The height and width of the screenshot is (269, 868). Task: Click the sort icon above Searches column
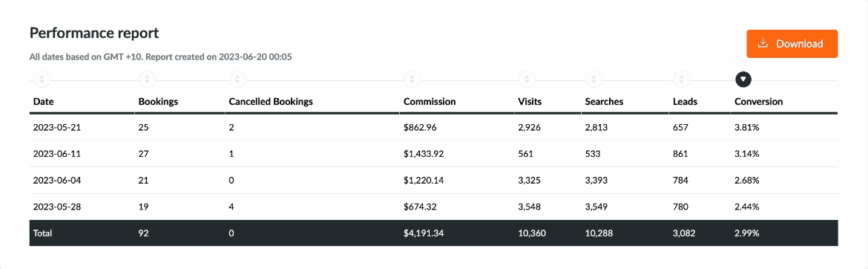pos(594,80)
